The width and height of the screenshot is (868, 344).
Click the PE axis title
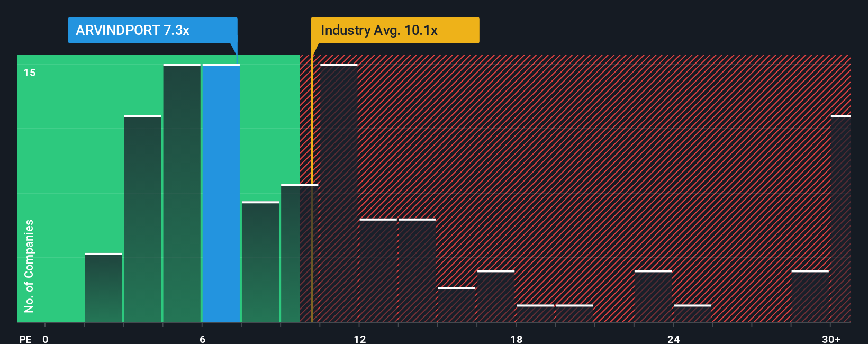coord(25,339)
